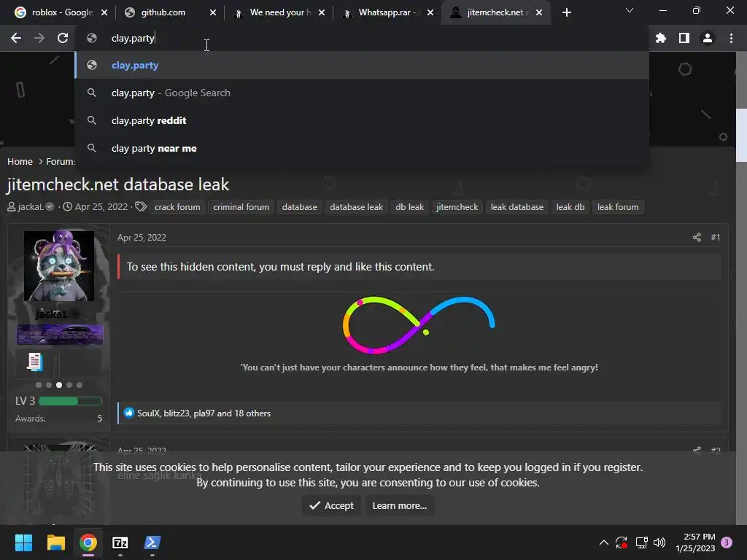Viewport: 747px width, 560px height.
Task: Click the document award icon under jackaL
Action: pyautogui.click(x=35, y=362)
